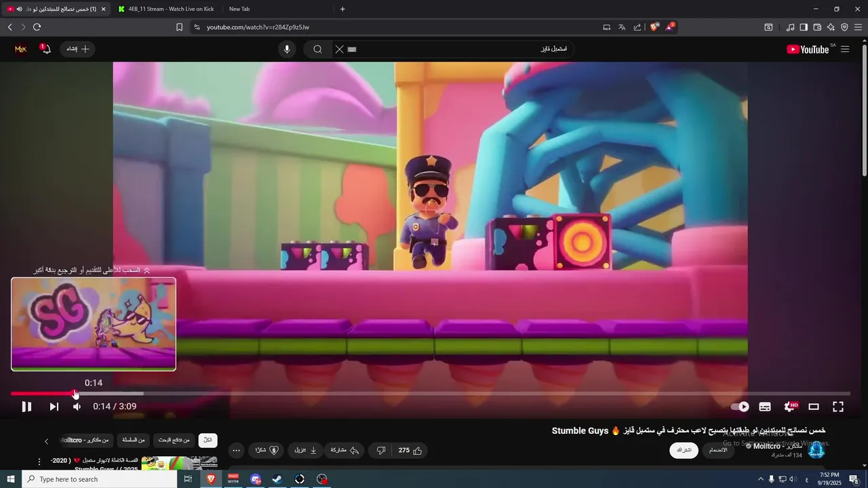The image size is (868, 488).
Task: Run search with magnifier button
Action: pyautogui.click(x=317, y=49)
